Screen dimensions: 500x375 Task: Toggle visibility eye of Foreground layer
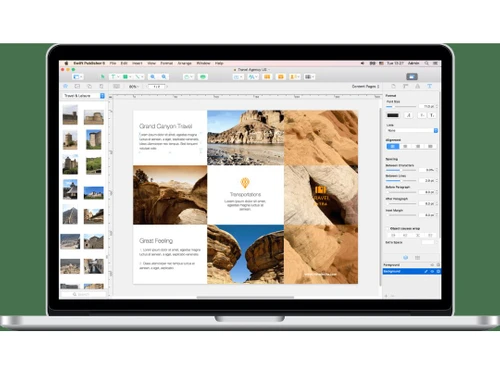(432, 265)
